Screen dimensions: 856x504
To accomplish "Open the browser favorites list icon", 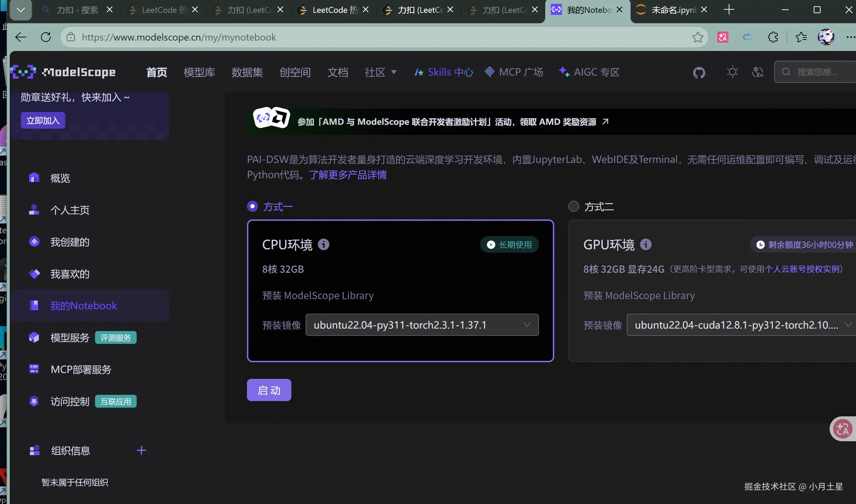I will [x=801, y=37].
